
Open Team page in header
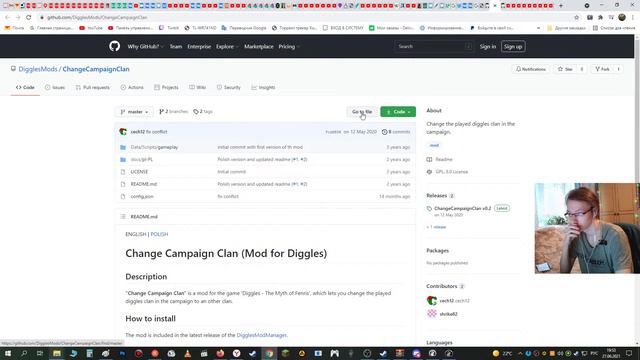(176, 47)
